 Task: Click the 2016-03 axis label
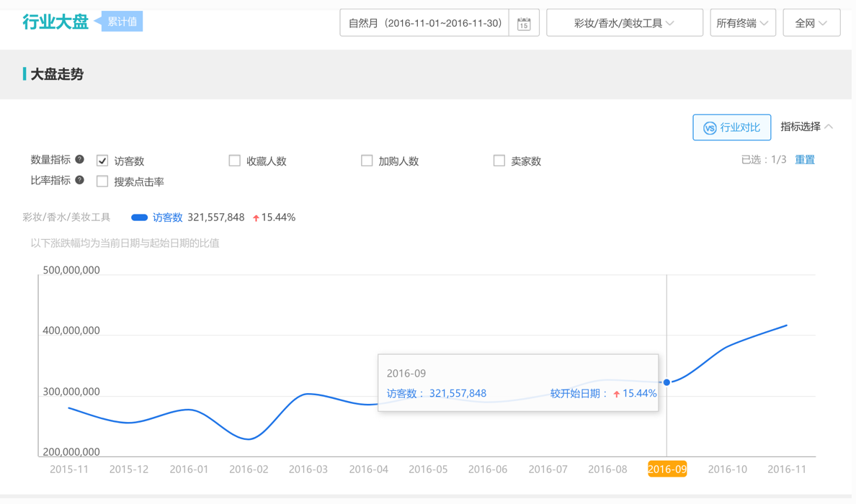coord(308,469)
